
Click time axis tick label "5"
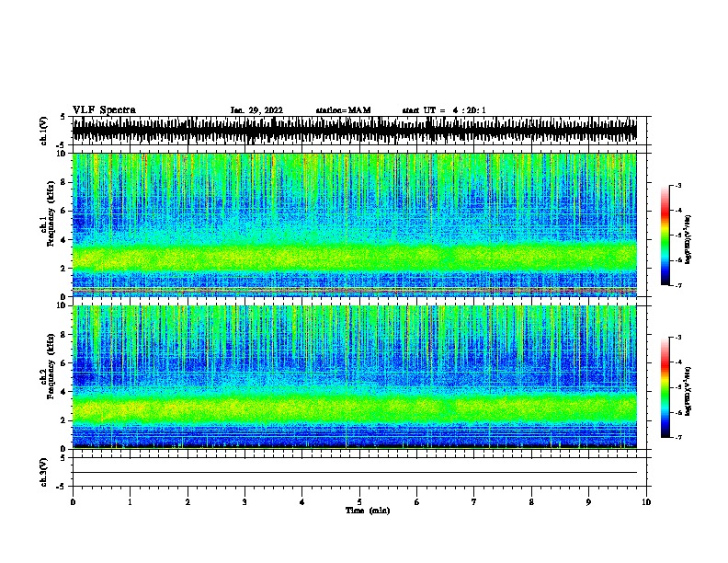(x=359, y=502)
